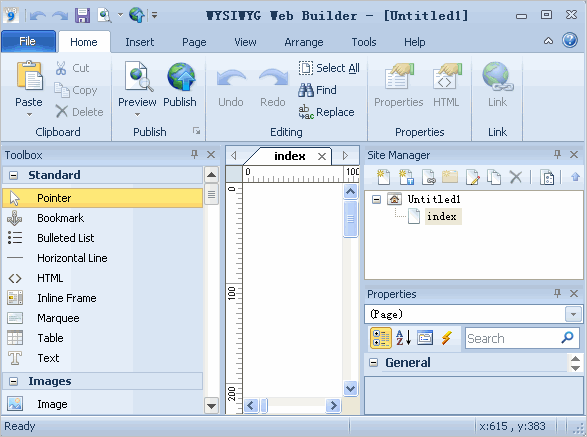Toggle categorized view in Properties panel

tap(380, 338)
